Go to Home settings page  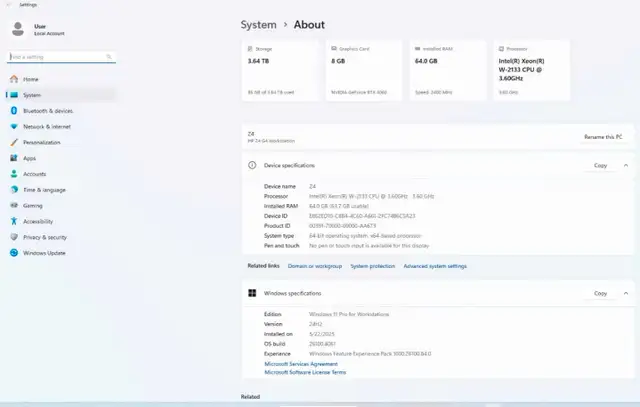(x=61, y=79)
